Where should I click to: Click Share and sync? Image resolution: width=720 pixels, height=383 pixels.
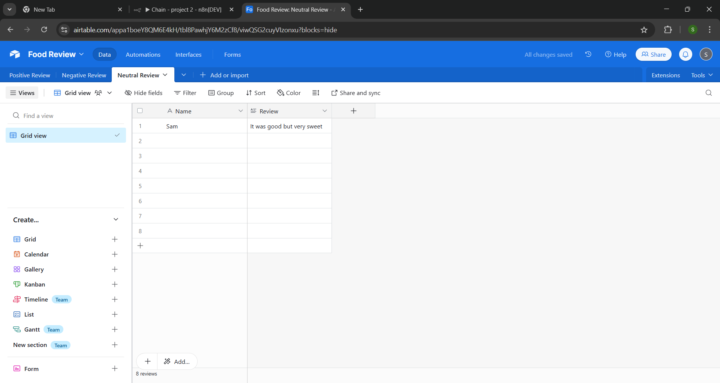click(356, 93)
